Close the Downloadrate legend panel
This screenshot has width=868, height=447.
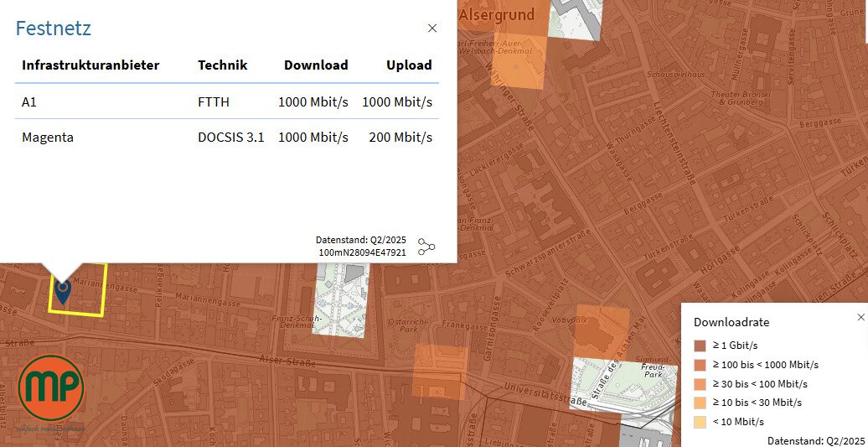click(860, 317)
